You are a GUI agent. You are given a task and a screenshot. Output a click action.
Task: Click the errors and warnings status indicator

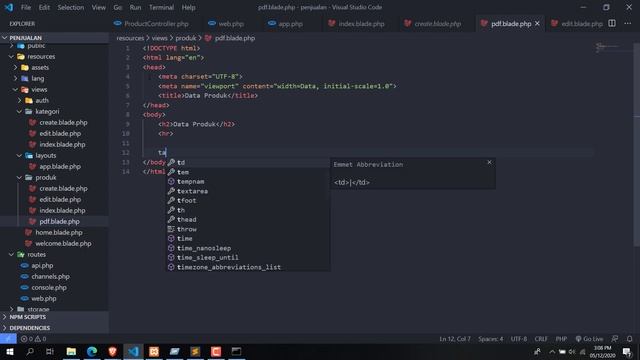click(x=33, y=339)
